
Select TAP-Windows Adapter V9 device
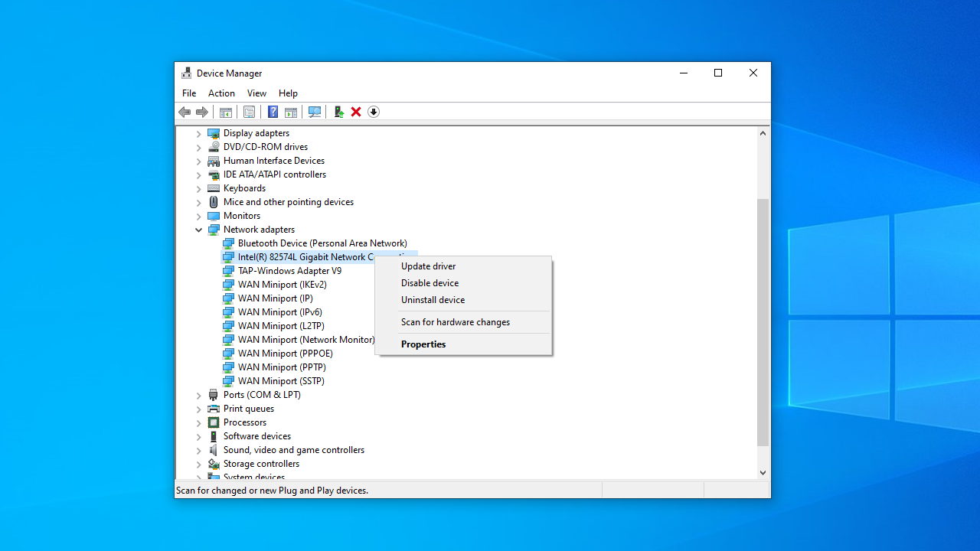289,271
